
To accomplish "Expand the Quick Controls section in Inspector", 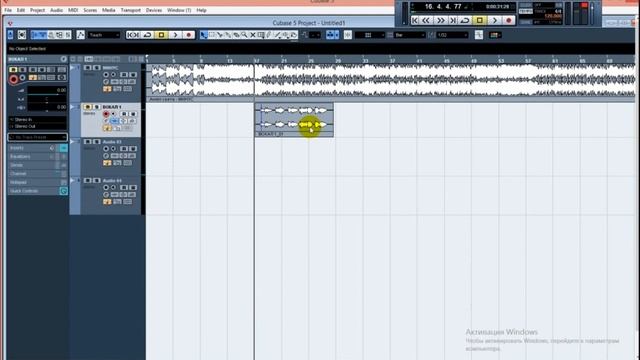I will (38, 191).
